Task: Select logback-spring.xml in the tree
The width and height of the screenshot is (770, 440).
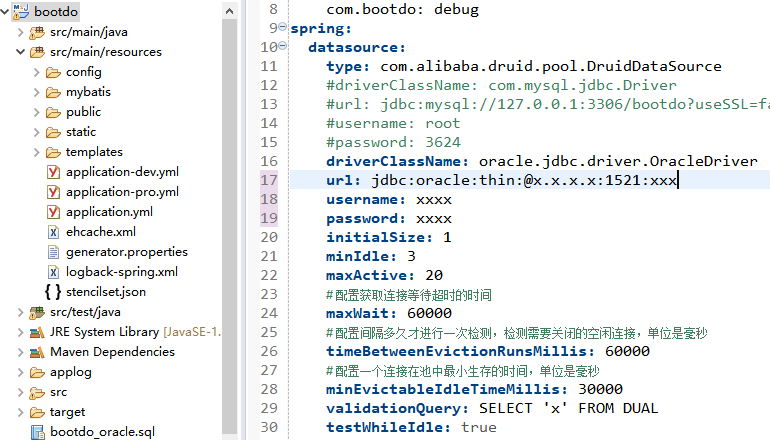Action: pyautogui.click(x=122, y=273)
